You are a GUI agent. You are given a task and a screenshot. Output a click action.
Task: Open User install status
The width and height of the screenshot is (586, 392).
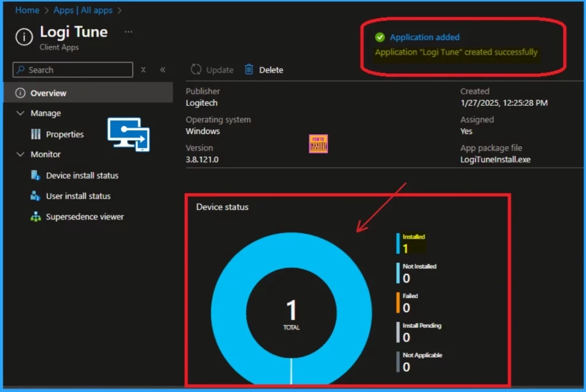[78, 196]
